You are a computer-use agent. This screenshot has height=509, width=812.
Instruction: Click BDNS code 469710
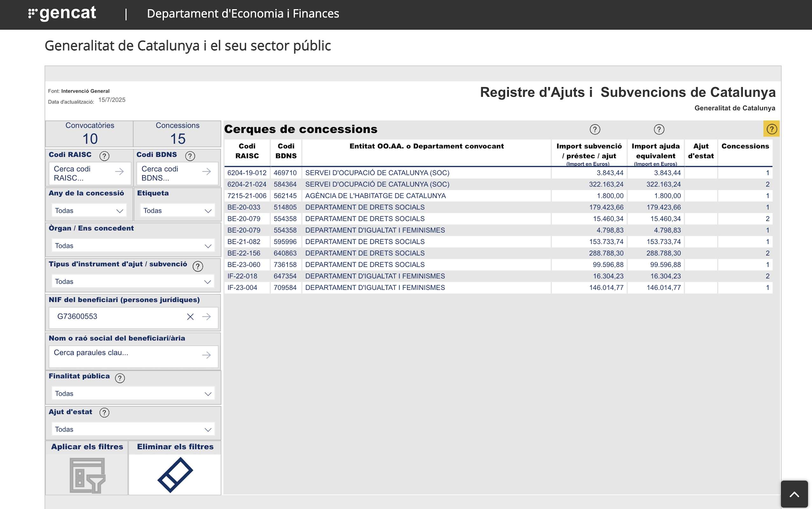point(285,173)
